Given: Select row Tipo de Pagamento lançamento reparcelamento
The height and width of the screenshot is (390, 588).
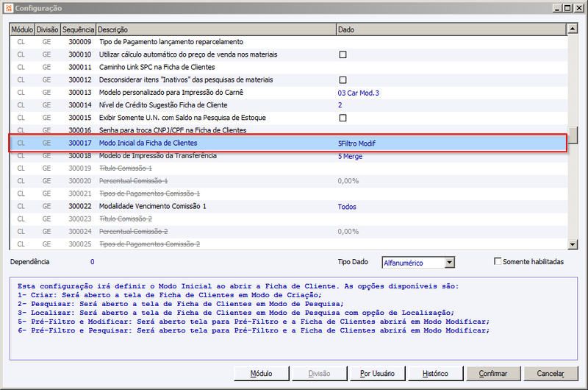Looking at the screenshot, I should click(x=288, y=42).
